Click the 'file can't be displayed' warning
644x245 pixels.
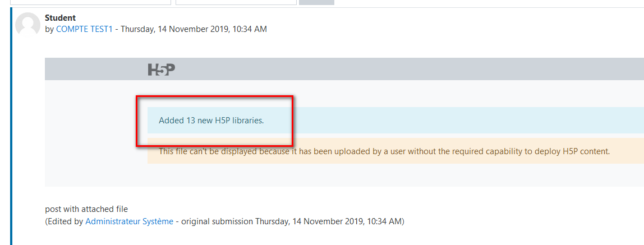click(384, 151)
